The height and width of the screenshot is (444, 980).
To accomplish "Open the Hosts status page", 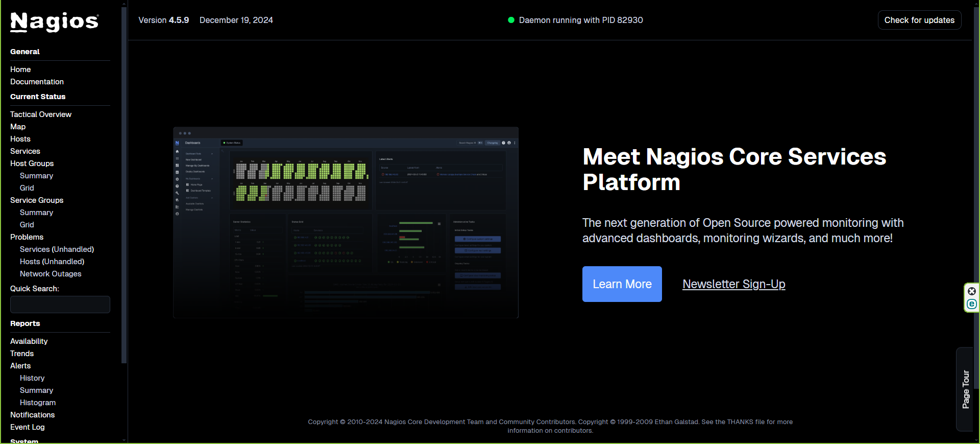I will coord(20,139).
